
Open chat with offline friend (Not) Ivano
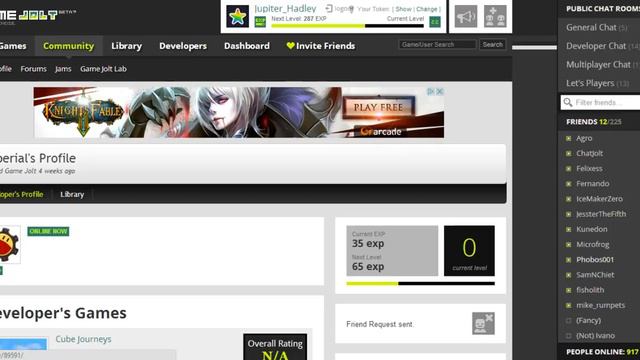tap(596, 336)
